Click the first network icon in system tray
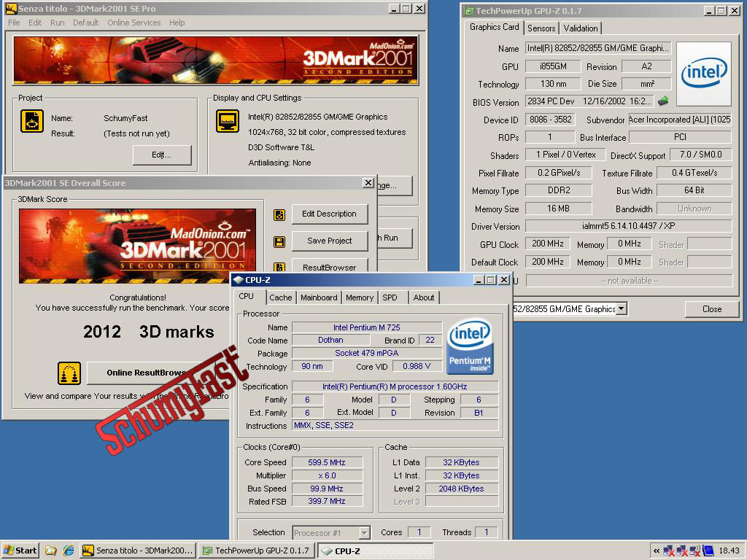The image size is (747, 560). (669, 551)
